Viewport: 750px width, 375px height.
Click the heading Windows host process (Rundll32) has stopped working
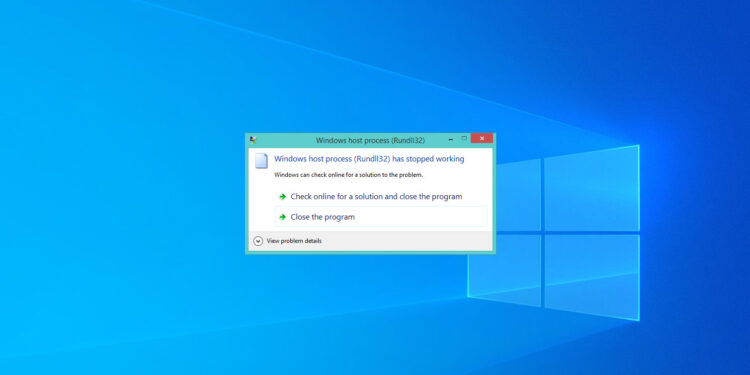tap(369, 159)
